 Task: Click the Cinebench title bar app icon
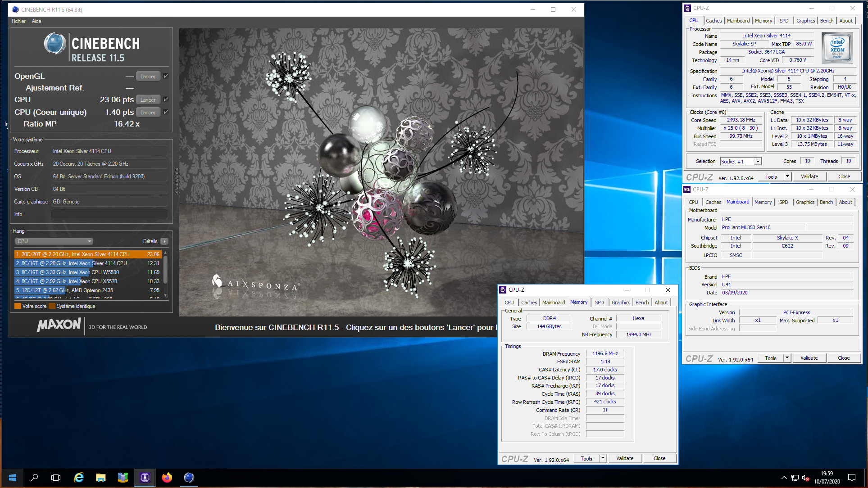click(x=15, y=9)
